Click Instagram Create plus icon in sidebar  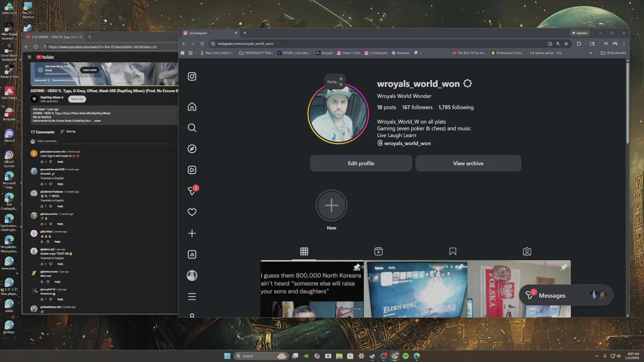[x=192, y=233]
